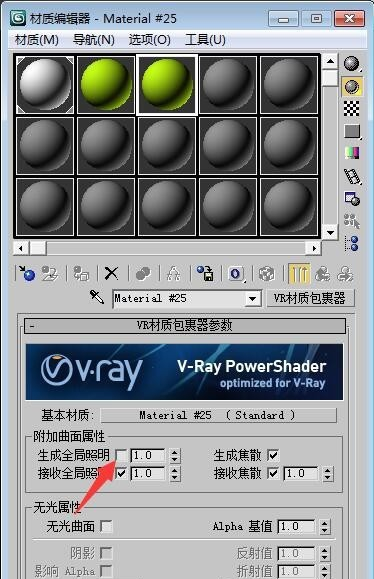The width and height of the screenshot is (374, 579).
Task: Toggle 接收全局照明 checkbox
Action: (121, 473)
